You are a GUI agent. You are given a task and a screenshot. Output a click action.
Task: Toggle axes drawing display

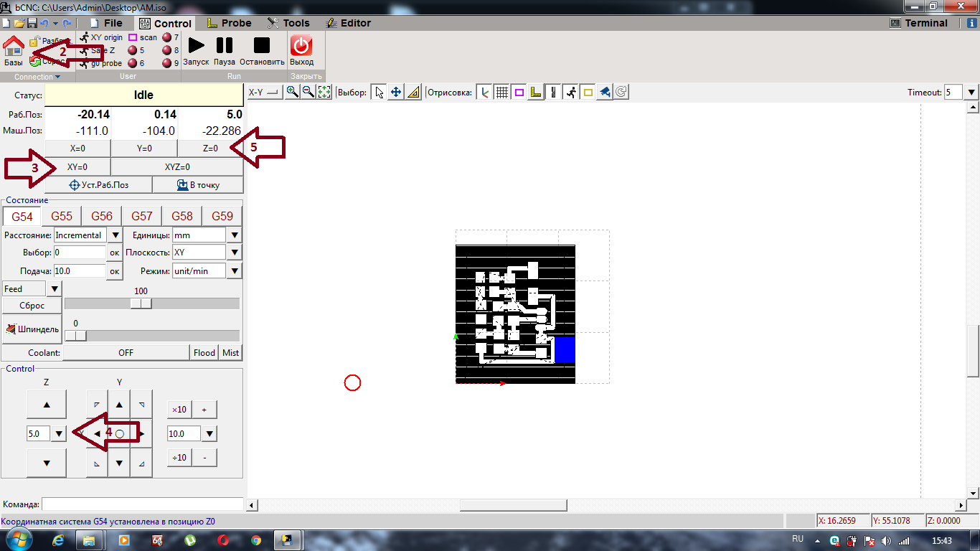click(x=485, y=92)
